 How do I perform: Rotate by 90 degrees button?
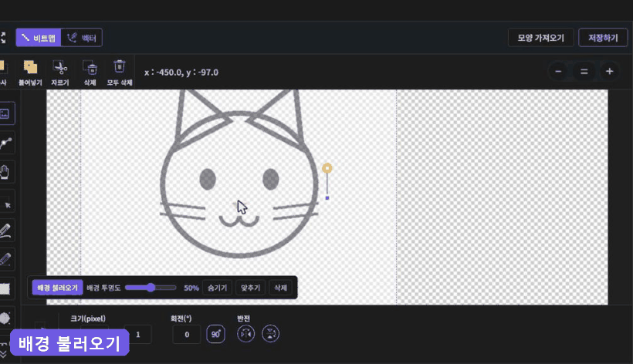215,334
